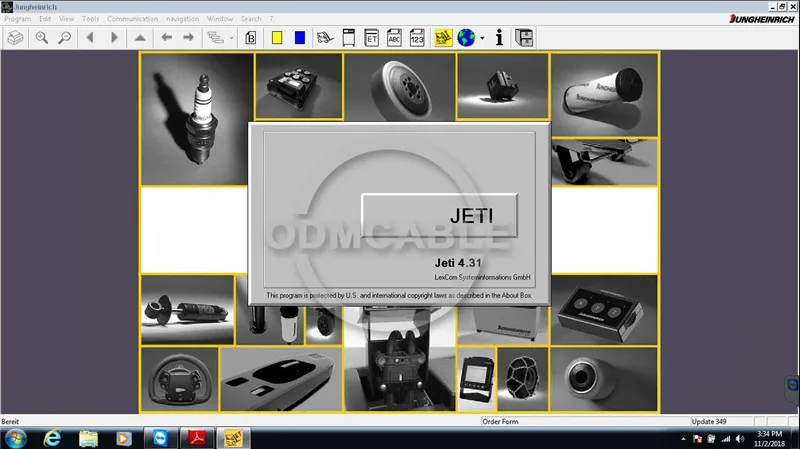Screen dimensions: 800x449
Task: Open Windows Media Player from taskbar
Action: coord(123,438)
